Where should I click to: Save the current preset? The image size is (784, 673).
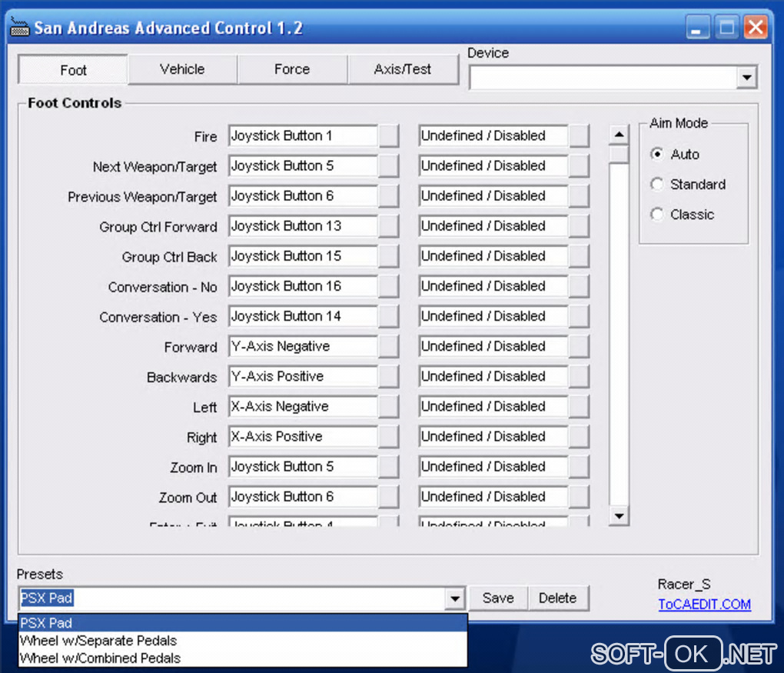[498, 598]
